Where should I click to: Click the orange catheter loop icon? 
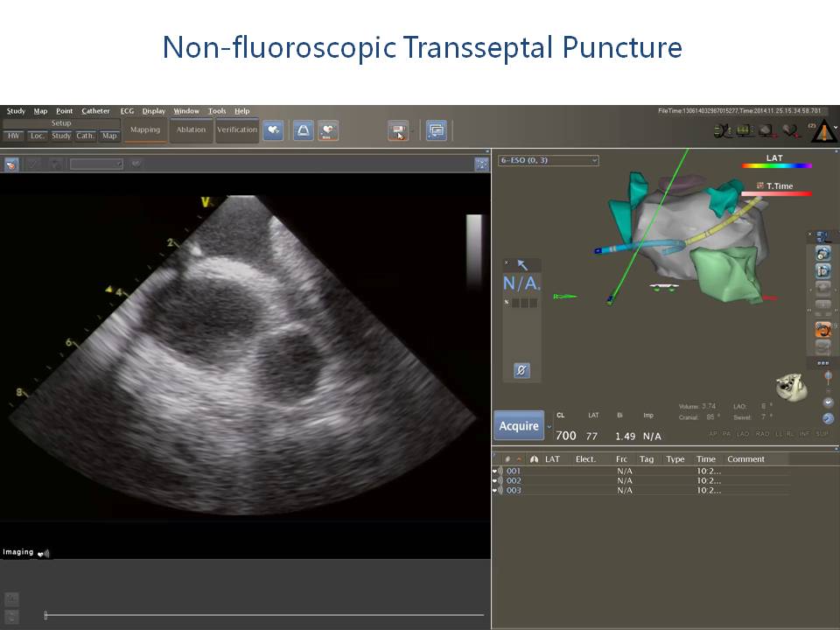click(x=822, y=330)
